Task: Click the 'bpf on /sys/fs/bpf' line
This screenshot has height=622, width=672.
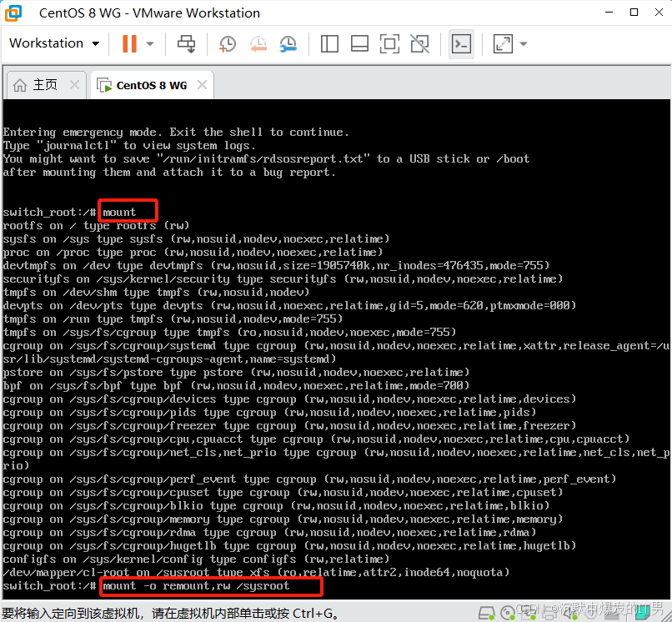Action: (x=236, y=385)
